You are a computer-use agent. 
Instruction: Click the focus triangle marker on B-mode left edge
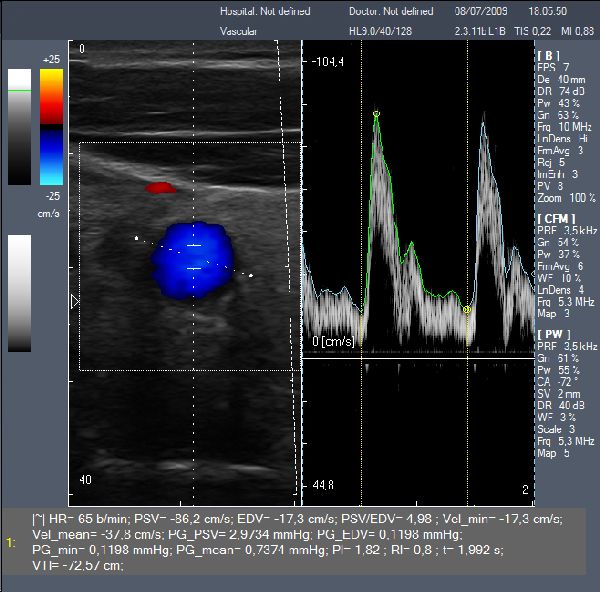(73, 300)
